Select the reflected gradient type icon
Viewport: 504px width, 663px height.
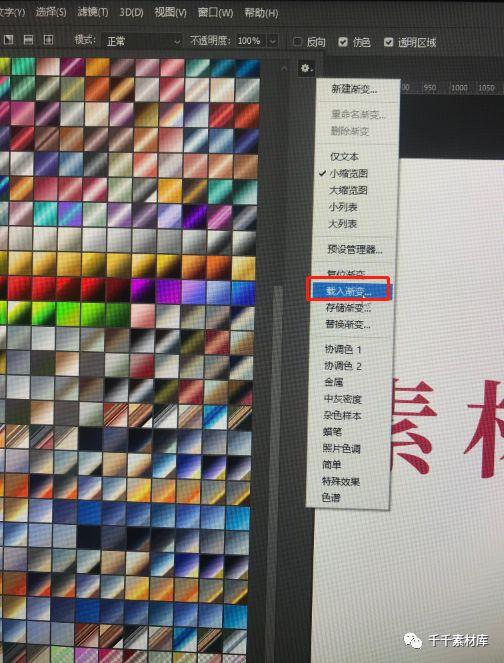(x=28, y=40)
